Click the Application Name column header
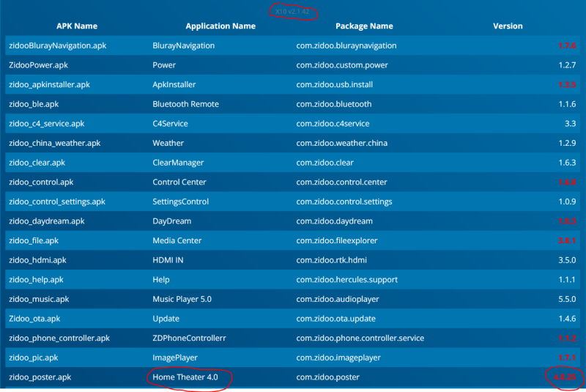Image resolution: width=586 pixels, height=392 pixels. click(220, 26)
